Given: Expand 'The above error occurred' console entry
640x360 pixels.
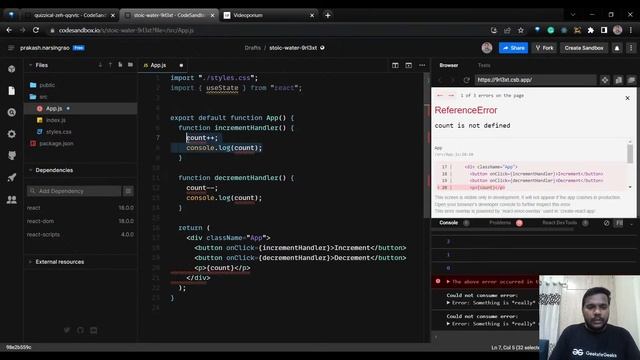Looking at the screenshot, I should [448, 282].
